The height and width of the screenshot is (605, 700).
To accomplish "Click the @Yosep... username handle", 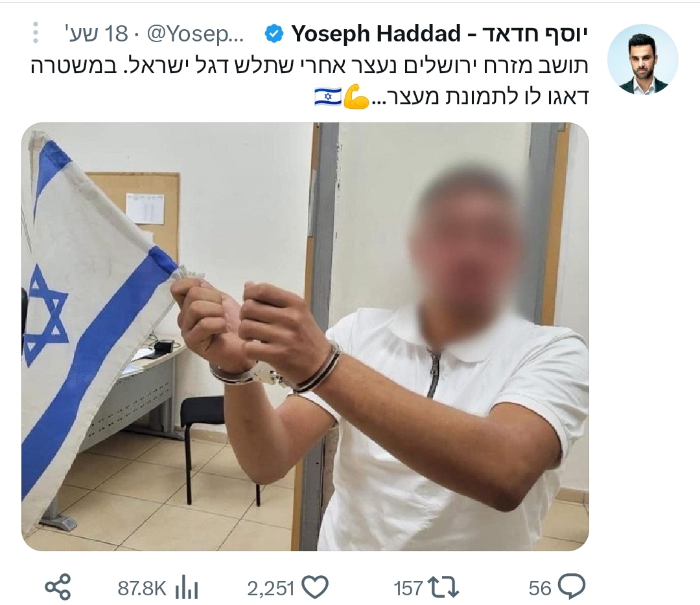I will tap(195, 34).
